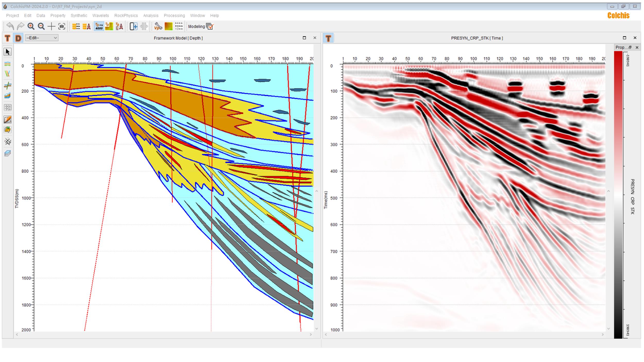Click the Undo arrow icon
Screen dimensions: 644x362
[10, 26]
